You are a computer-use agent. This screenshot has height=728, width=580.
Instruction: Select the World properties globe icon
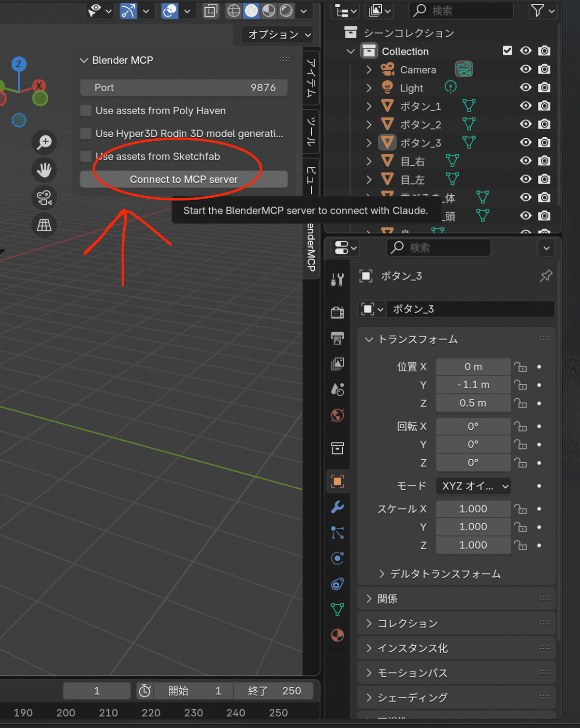pos(337,415)
